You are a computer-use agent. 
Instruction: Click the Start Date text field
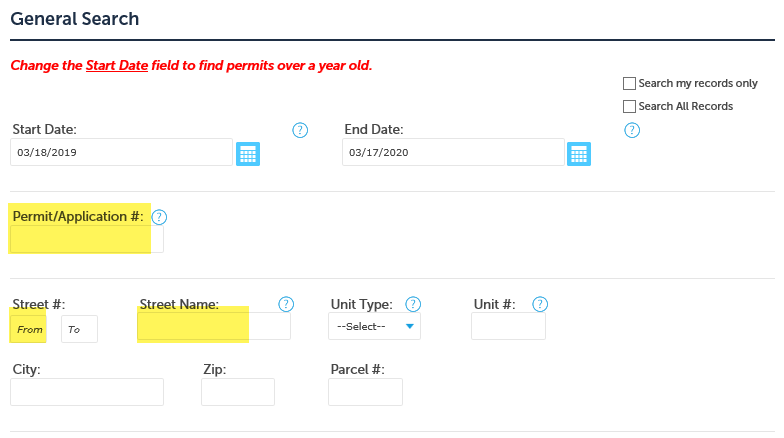point(121,153)
